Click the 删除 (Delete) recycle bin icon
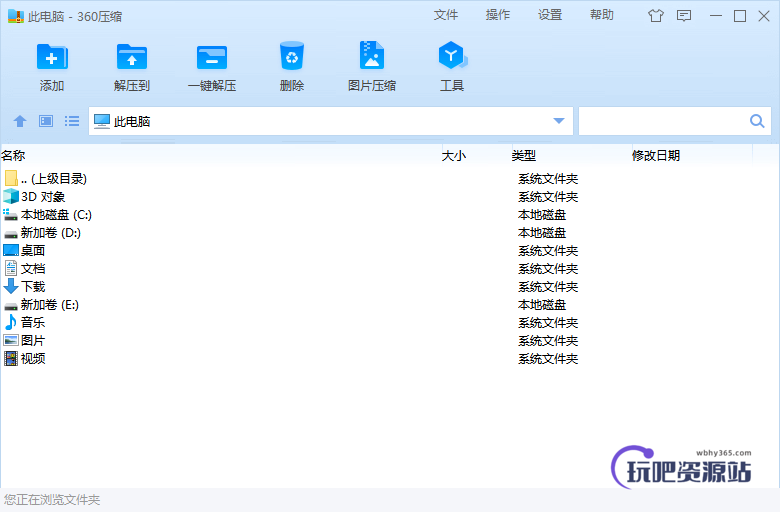 292,56
